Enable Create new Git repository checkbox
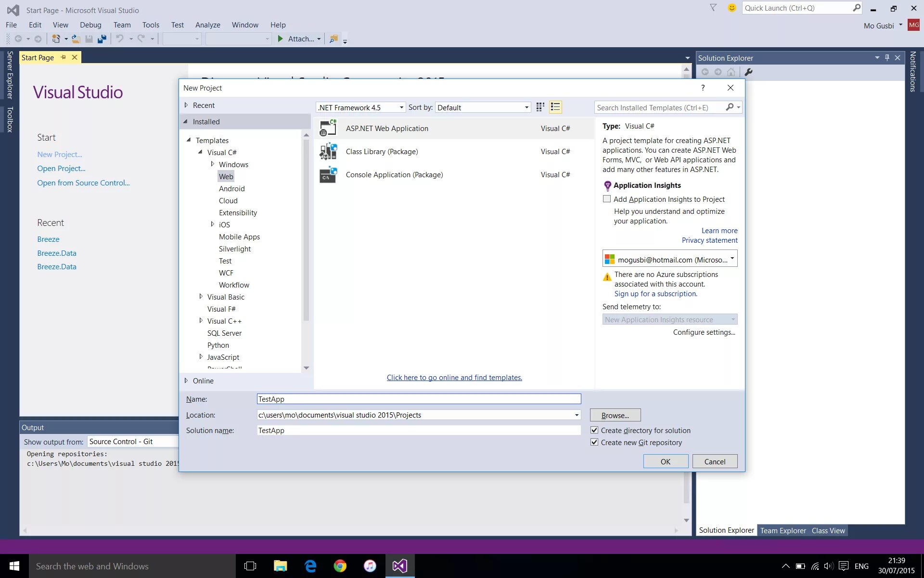Viewport: 924px width, 578px height. (x=594, y=442)
